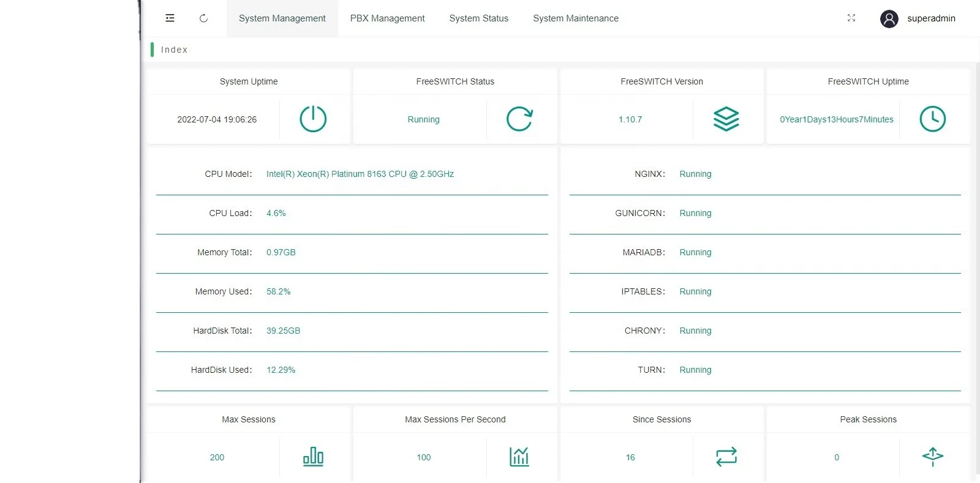This screenshot has width=980, height=483.
Task: Click HardDisk Used value 12.29%
Action: point(281,370)
